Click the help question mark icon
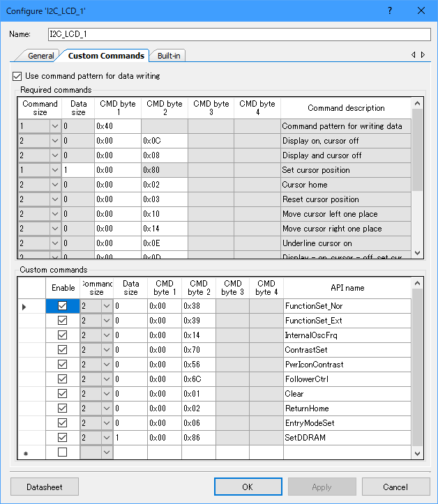The height and width of the screenshot is (504, 438). 389,10
